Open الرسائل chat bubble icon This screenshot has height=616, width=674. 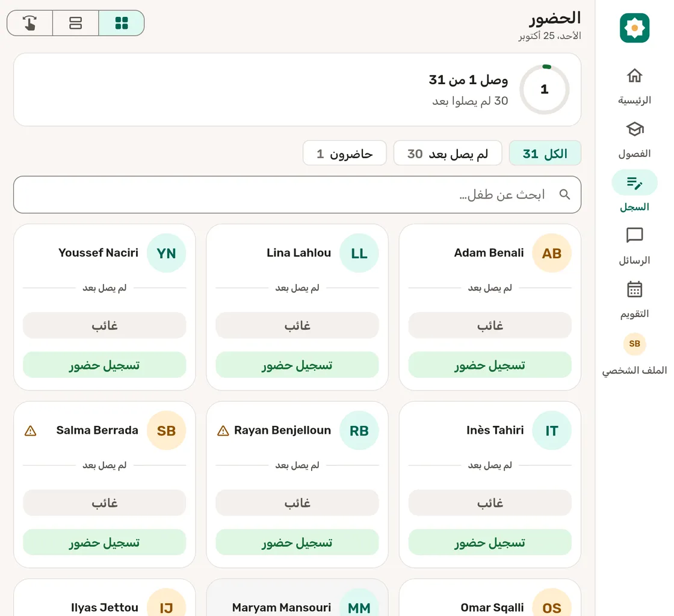tap(634, 235)
